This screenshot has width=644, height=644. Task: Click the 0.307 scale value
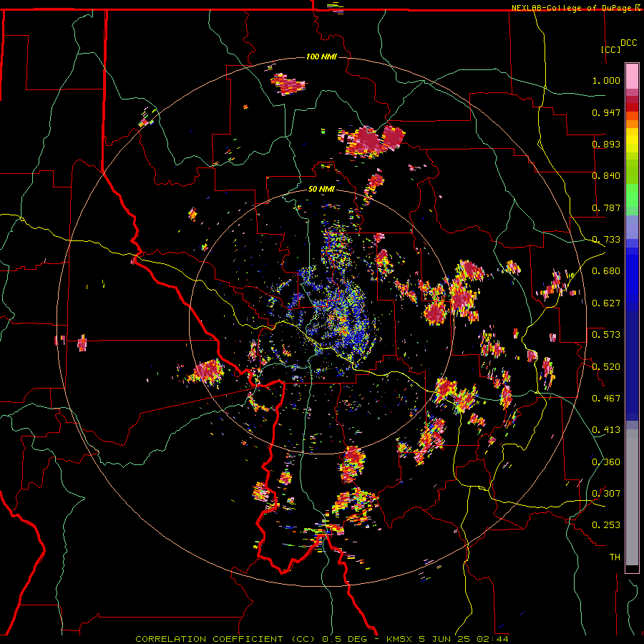(x=606, y=494)
